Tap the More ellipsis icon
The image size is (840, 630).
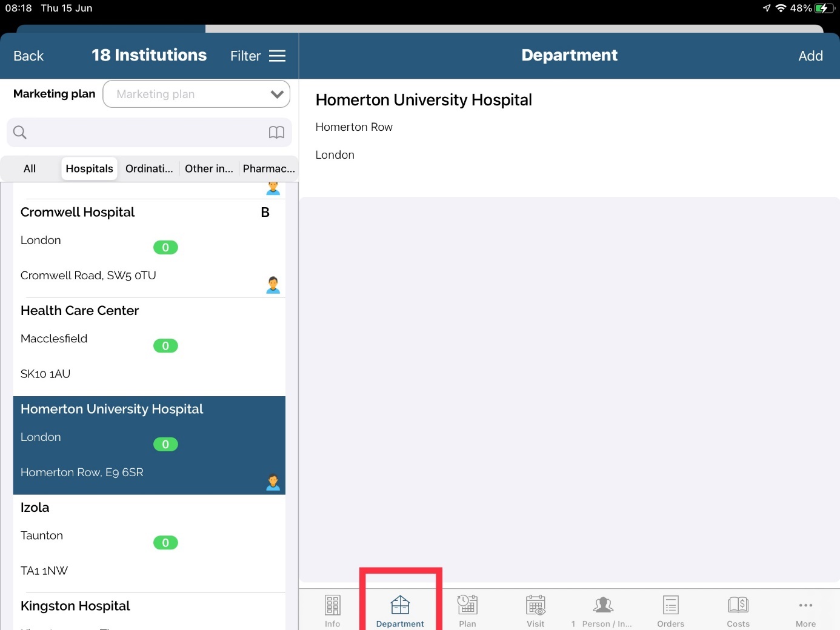point(805,605)
